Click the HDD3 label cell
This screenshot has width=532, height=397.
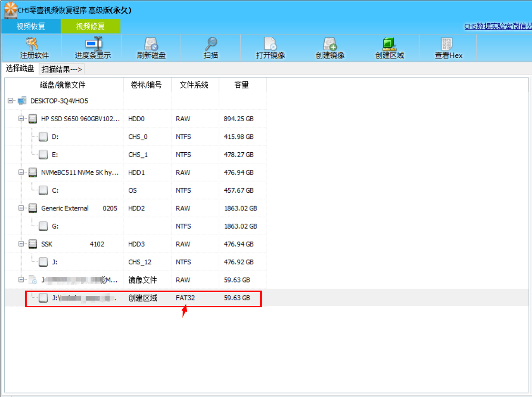pyautogui.click(x=136, y=244)
